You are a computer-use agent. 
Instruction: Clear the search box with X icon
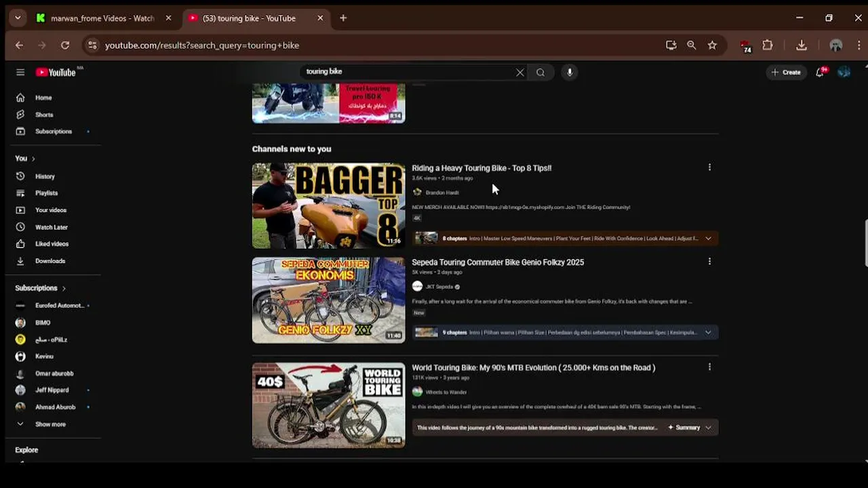[520, 73]
